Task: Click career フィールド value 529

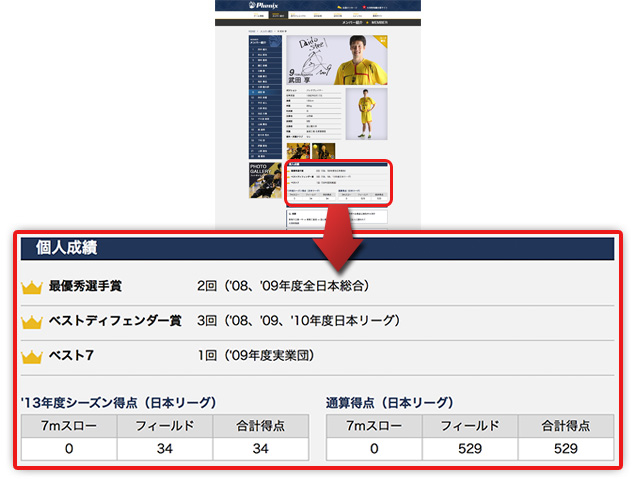Action: tap(470, 449)
